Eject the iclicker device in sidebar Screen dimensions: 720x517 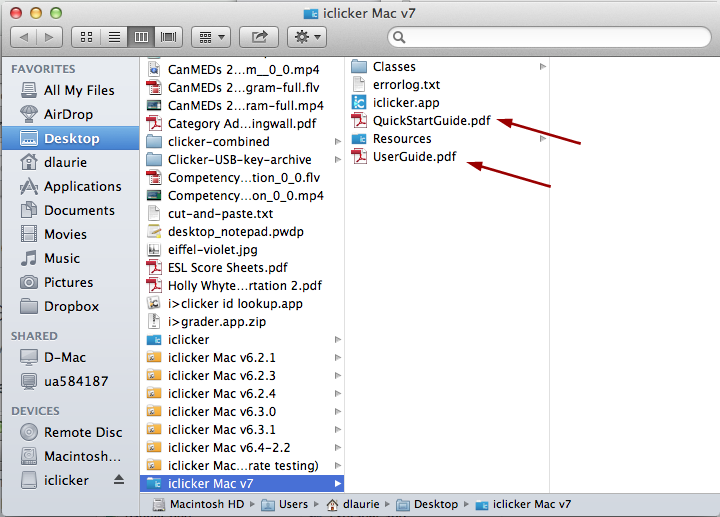[x=119, y=480]
